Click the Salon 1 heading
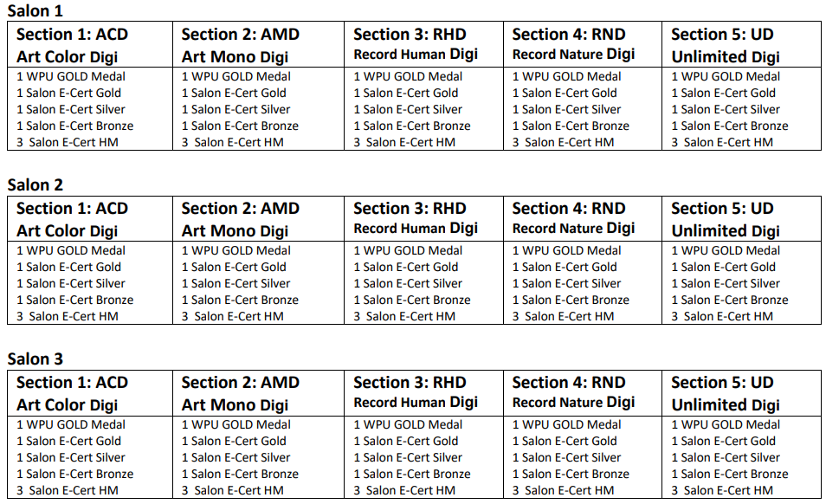The height and width of the screenshot is (504, 826). pyautogui.click(x=35, y=10)
